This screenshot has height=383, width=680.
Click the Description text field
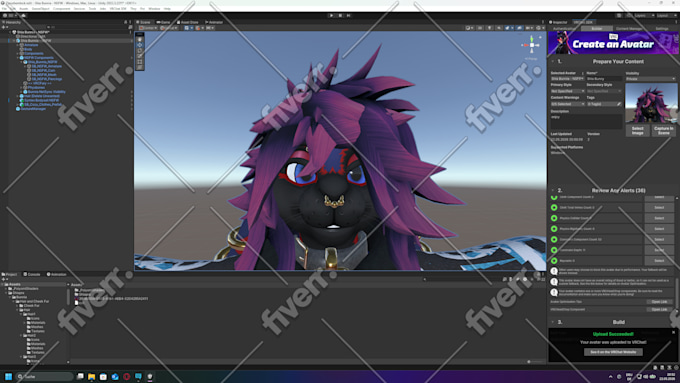pos(586,121)
